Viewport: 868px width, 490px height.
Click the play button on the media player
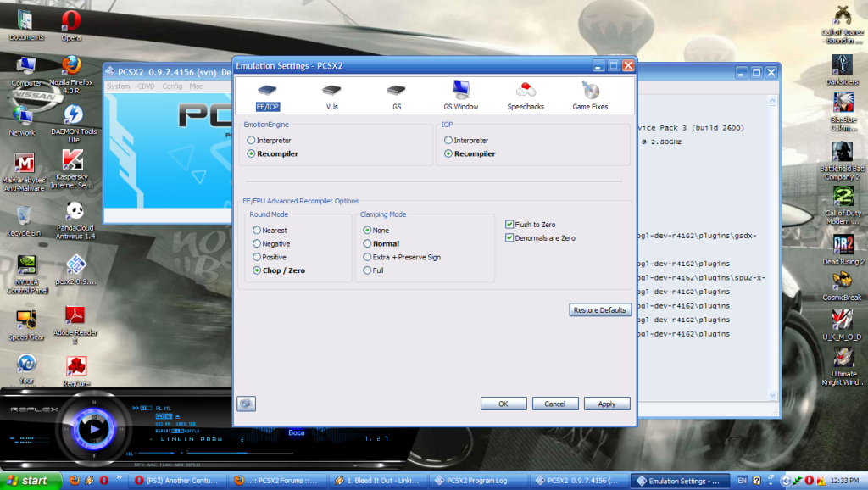click(x=93, y=429)
